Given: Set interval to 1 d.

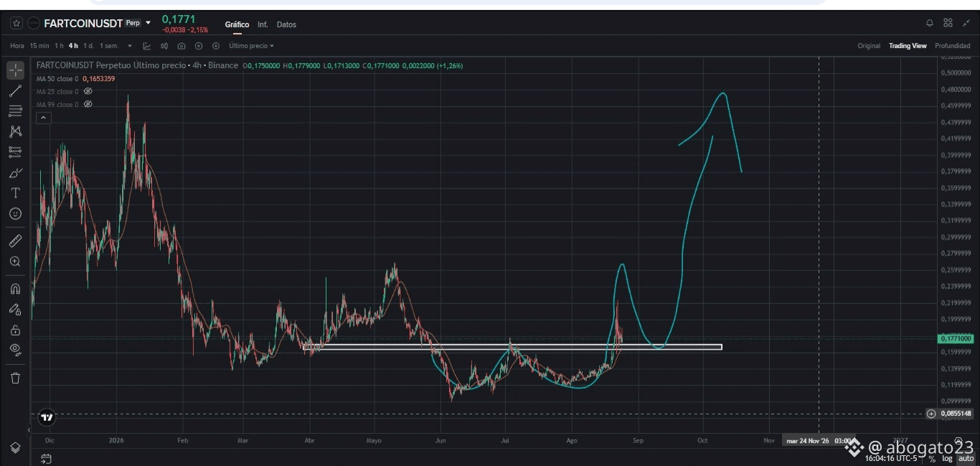Looking at the screenshot, I should (88, 46).
